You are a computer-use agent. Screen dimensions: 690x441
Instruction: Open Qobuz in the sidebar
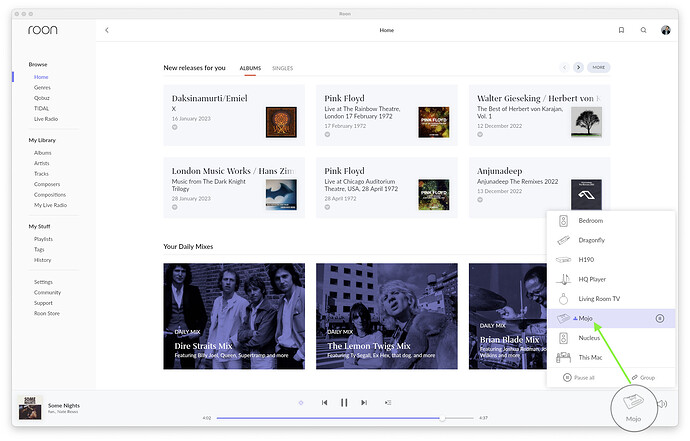point(42,98)
